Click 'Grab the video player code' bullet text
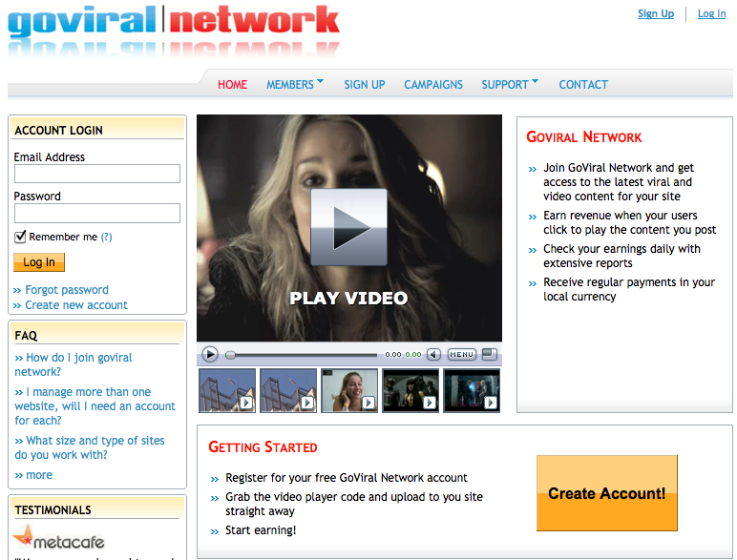 pyautogui.click(x=354, y=504)
